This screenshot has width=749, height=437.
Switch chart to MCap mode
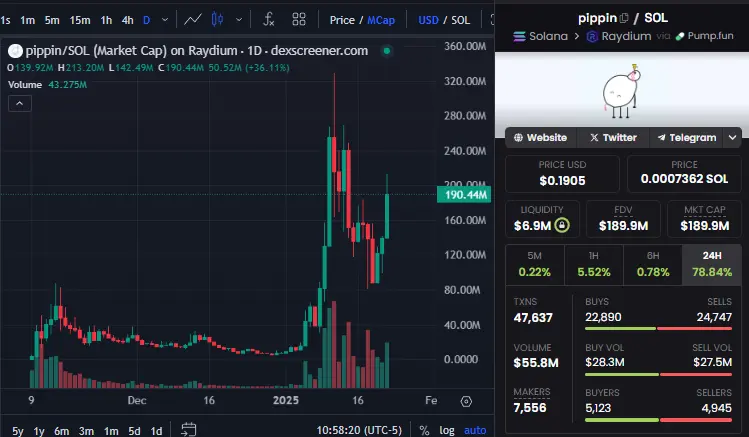381,20
